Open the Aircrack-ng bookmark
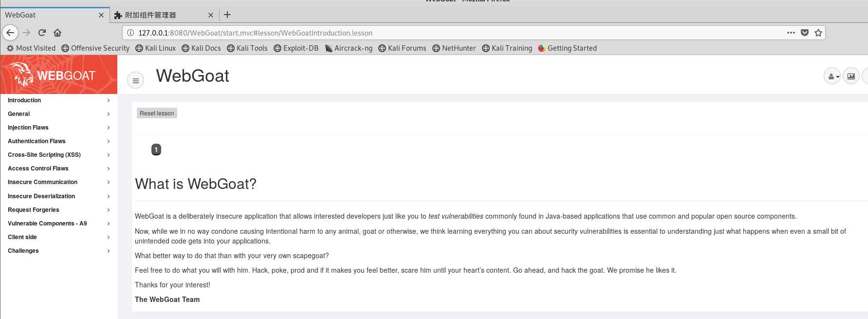 (x=349, y=48)
